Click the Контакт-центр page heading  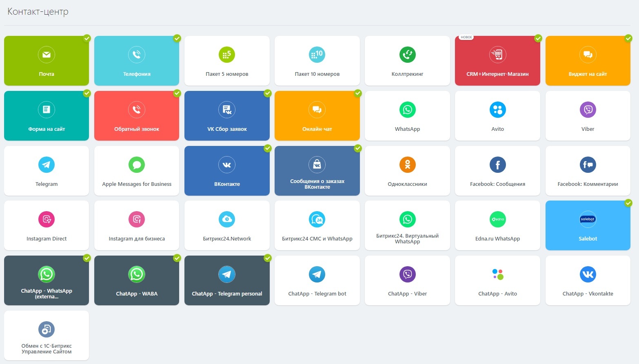[x=38, y=11]
